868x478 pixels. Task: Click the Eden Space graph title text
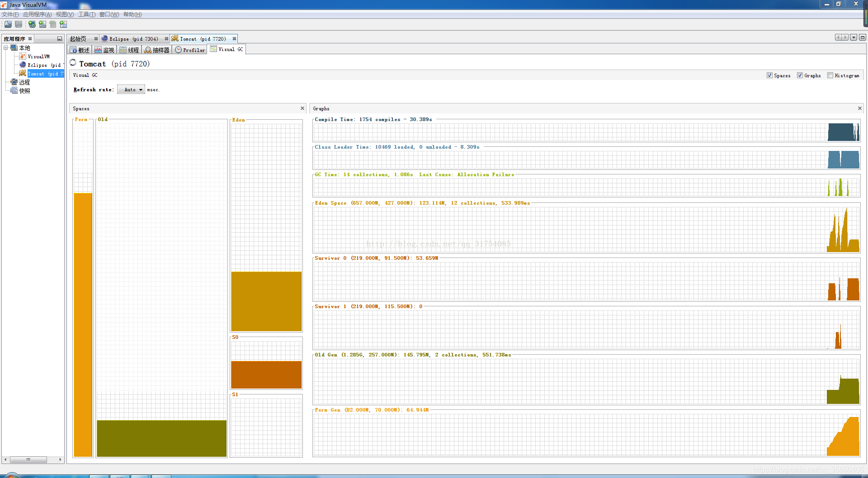pos(422,203)
